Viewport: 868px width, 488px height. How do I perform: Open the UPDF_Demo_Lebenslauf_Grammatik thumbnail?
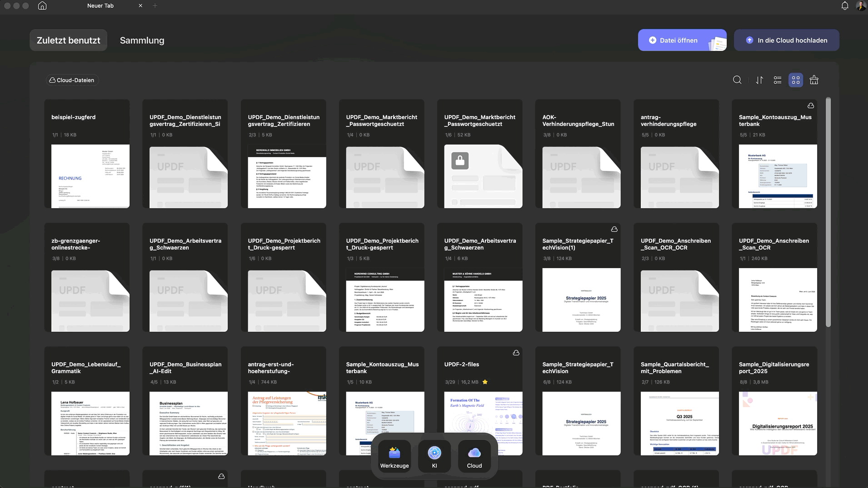90,423
